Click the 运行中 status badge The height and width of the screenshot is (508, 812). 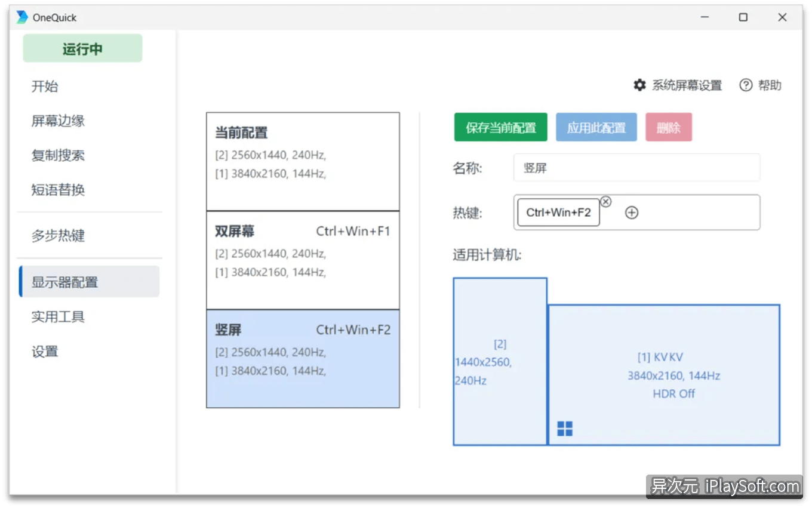(x=82, y=48)
